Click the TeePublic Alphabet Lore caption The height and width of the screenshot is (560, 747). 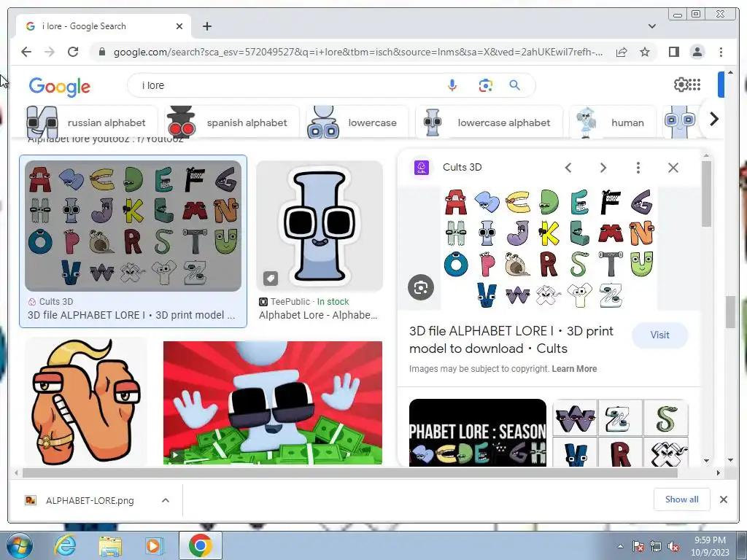(x=318, y=315)
